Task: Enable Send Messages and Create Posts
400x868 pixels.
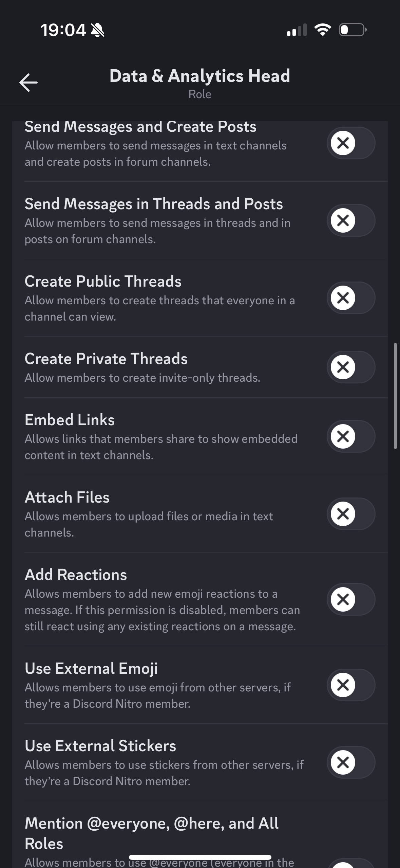Action: coord(351,143)
